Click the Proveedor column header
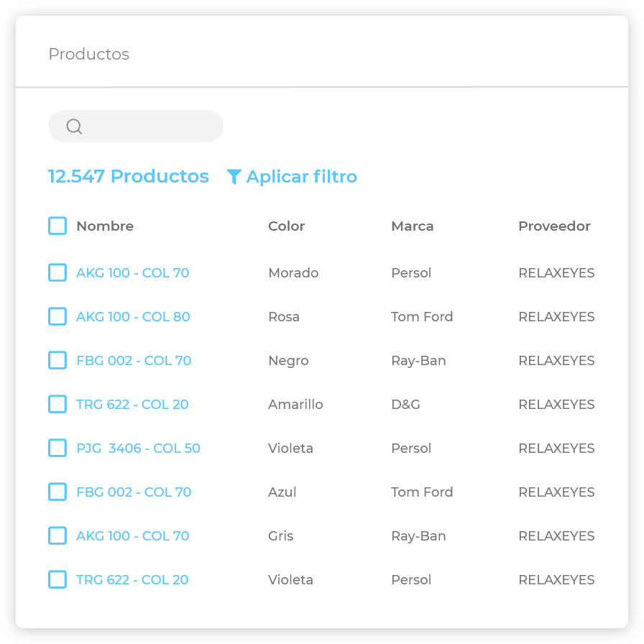The image size is (644, 644). 554,226
